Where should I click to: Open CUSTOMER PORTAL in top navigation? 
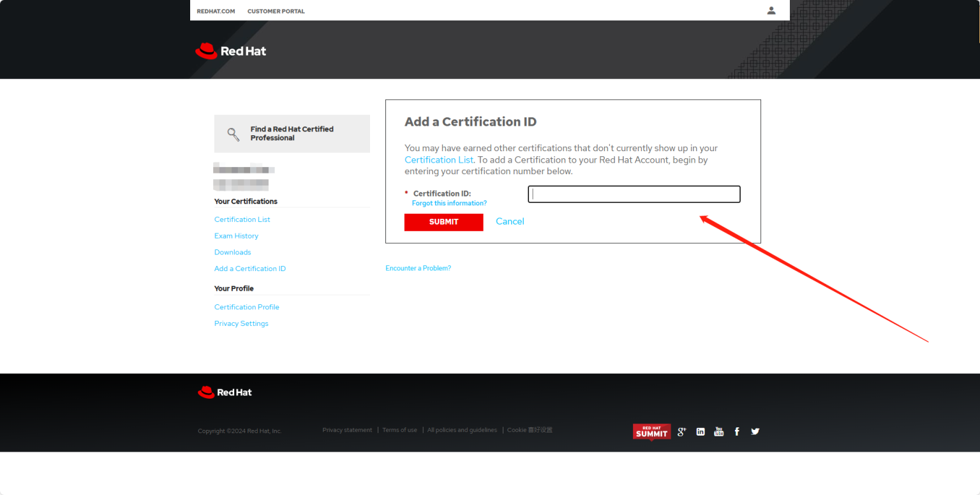(x=276, y=11)
